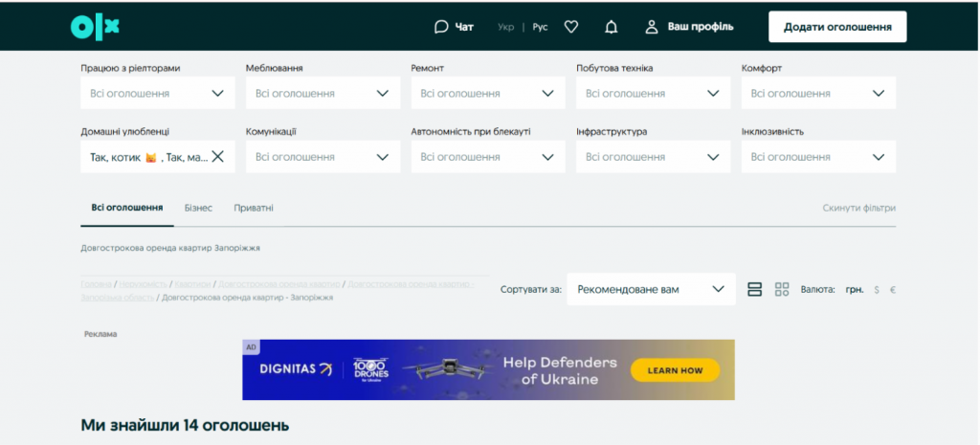The width and height of the screenshot is (980, 445).
Task: Switch to grid view layout
Action: coord(782,289)
